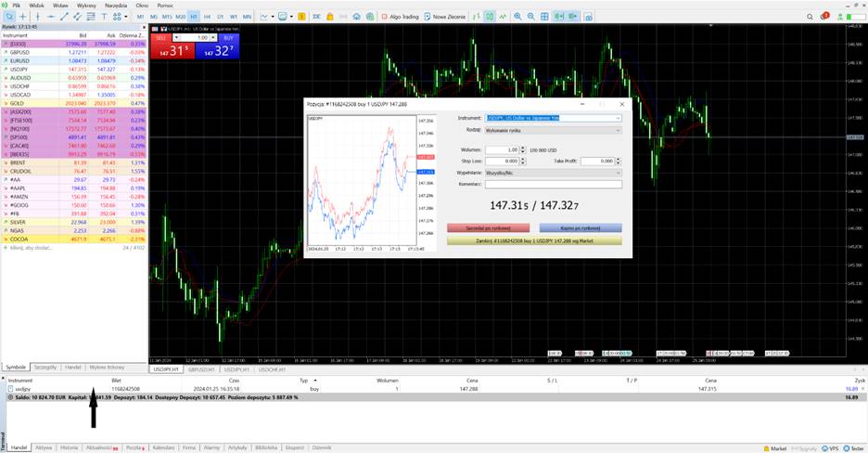Expand the shapes tool dropdown arrow
The height and width of the screenshot is (453, 868).
point(126,17)
